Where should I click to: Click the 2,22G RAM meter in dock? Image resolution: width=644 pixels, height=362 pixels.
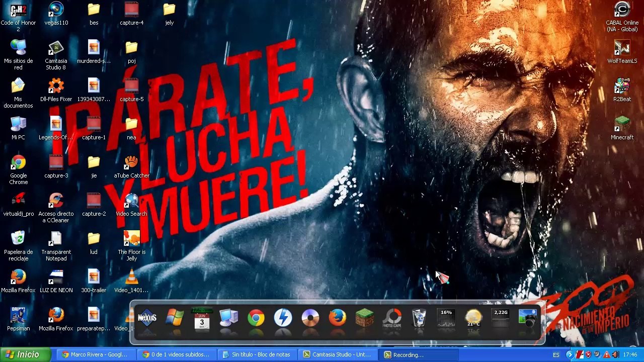[x=501, y=318]
